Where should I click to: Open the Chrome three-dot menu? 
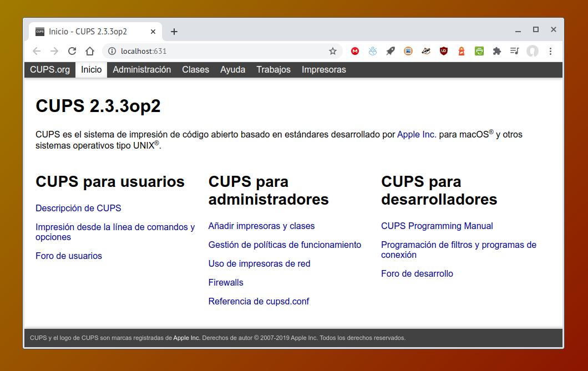point(550,51)
